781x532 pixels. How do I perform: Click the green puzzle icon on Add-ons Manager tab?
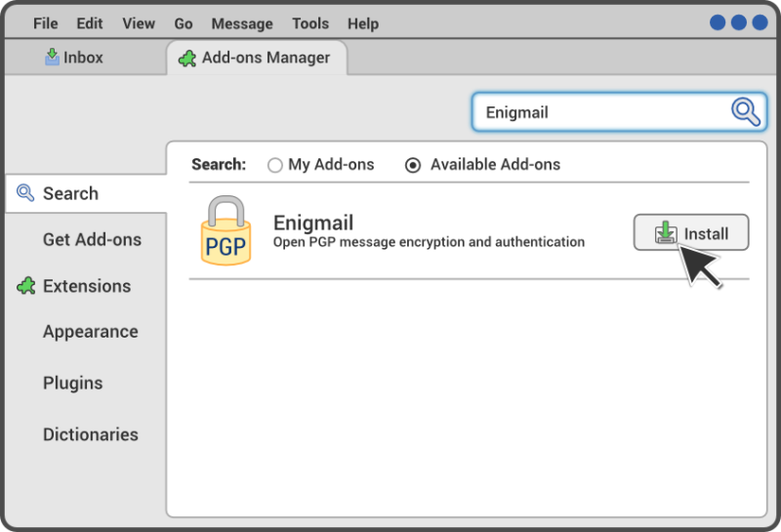(x=187, y=59)
